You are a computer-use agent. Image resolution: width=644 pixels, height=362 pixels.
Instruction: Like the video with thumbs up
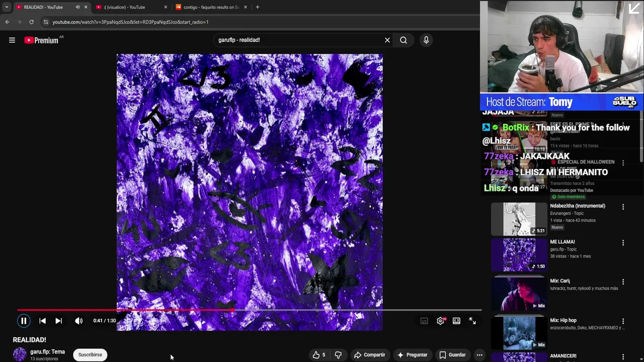coord(319,355)
